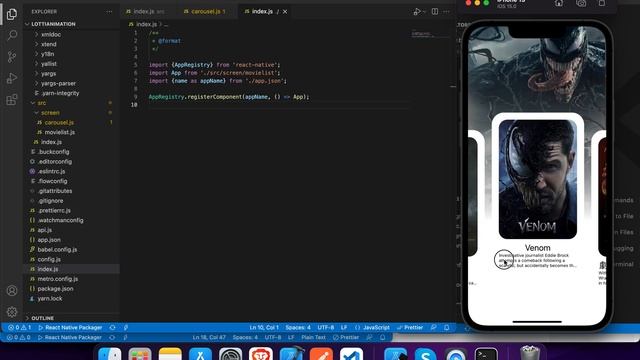Change indentation via Spaces: 4 in front status bar
This screenshot has width=640, height=360.
(x=298, y=327)
